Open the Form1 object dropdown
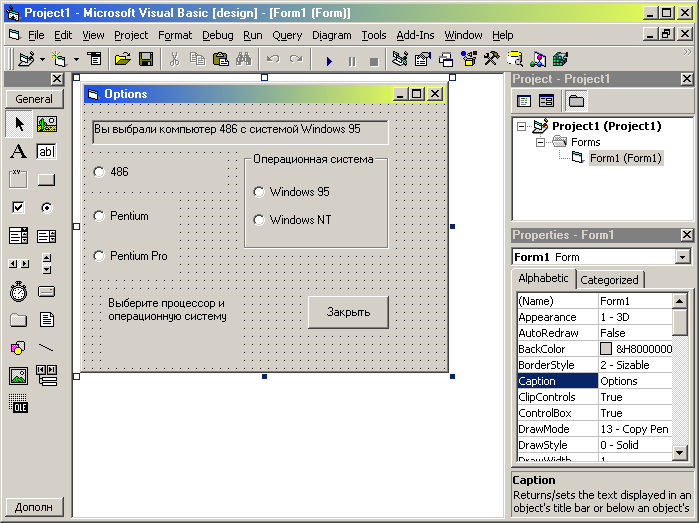Screen dimensions: 699x523 pos(682,257)
